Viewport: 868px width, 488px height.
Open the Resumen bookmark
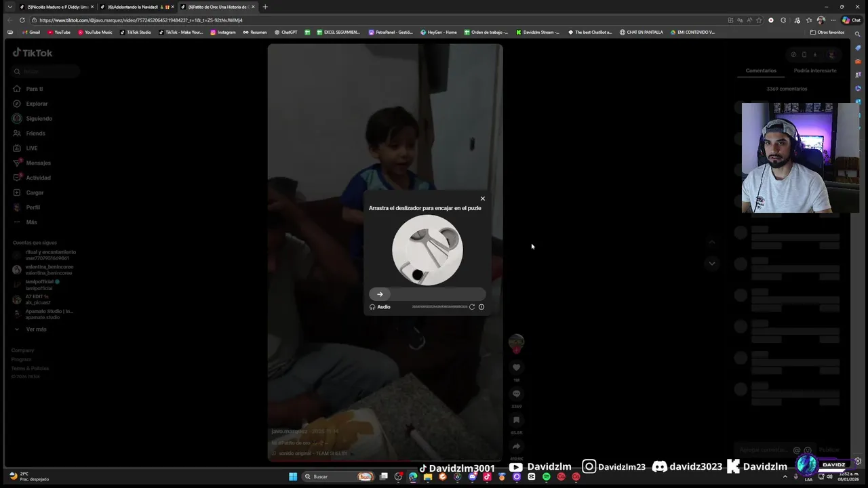click(255, 32)
